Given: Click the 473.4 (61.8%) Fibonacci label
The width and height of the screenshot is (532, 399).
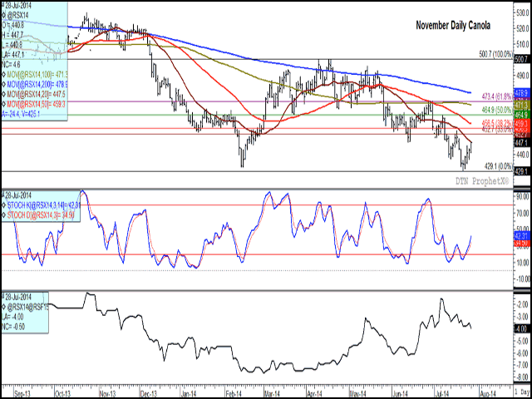Looking at the screenshot, I should (496, 96).
